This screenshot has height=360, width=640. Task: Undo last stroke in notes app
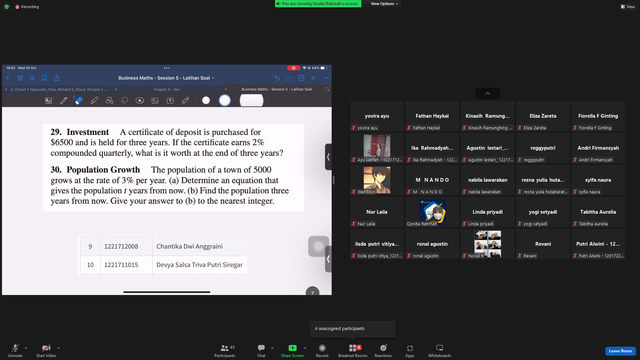click(277, 78)
